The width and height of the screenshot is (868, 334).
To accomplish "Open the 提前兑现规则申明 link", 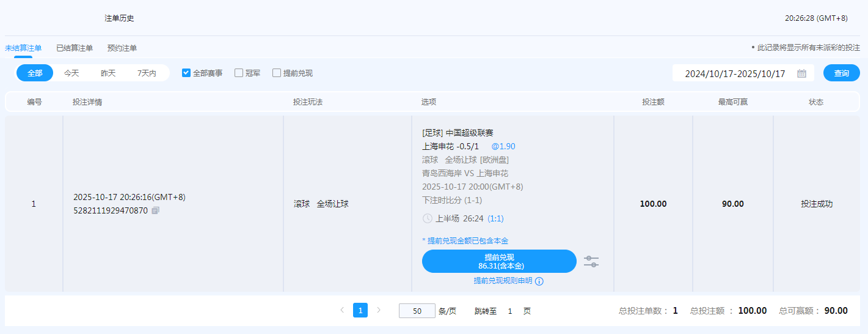I will [503, 281].
